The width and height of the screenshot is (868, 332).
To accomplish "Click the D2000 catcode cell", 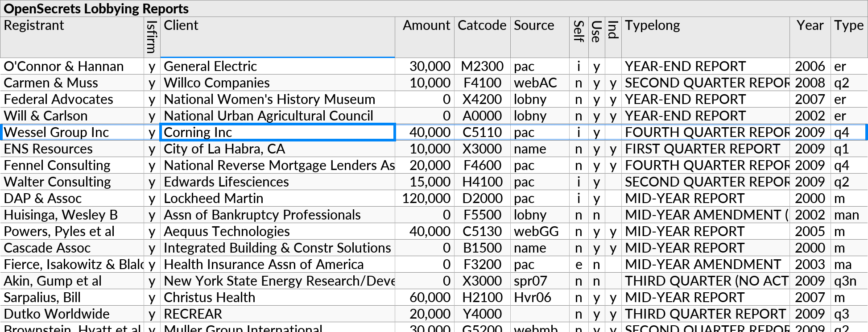I will pos(482,198).
